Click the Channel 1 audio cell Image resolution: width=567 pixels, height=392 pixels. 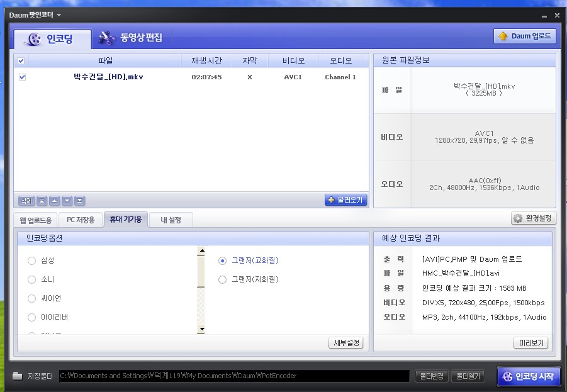tap(340, 77)
